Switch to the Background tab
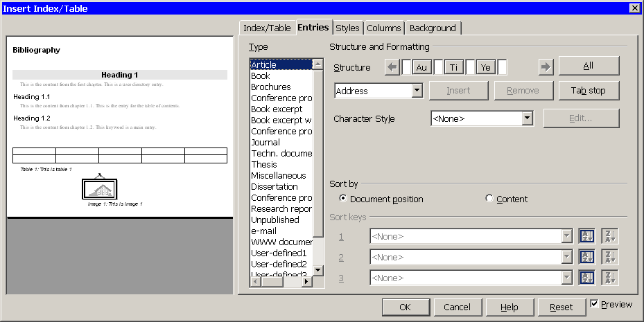644x322 pixels. pyautogui.click(x=433, y=28)
